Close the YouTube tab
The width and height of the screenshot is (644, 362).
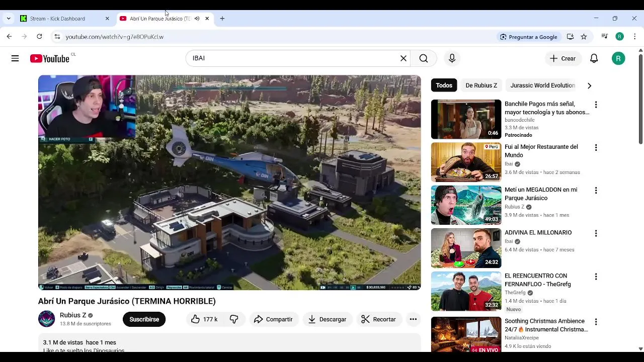[x=207, y=19]
